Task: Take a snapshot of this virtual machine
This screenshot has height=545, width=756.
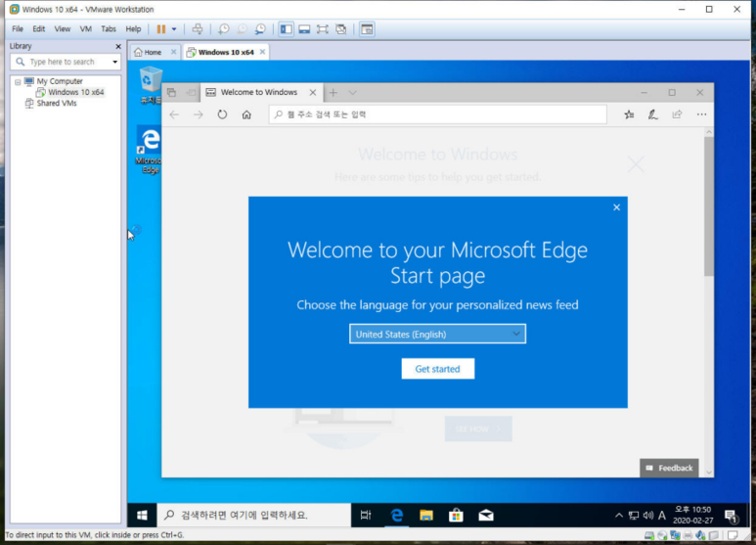Action: 224,29
